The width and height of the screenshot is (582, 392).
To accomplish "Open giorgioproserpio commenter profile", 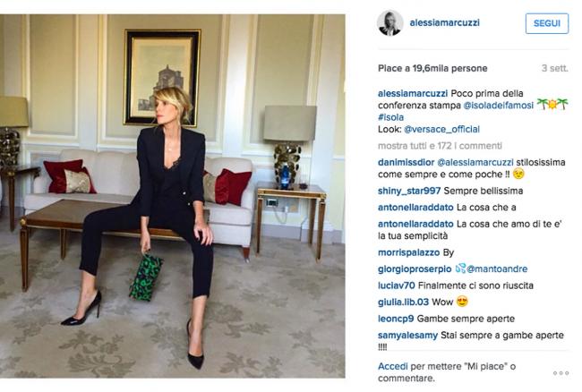I will point(415,268).
